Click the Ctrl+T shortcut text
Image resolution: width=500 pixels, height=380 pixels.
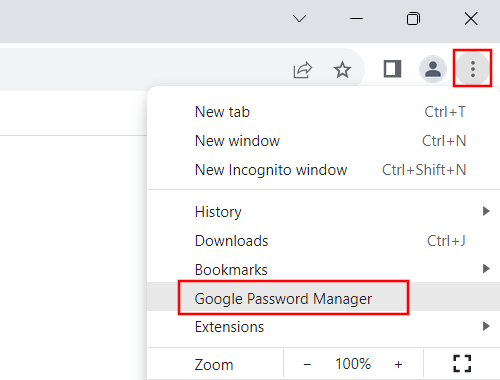[445, 112]
